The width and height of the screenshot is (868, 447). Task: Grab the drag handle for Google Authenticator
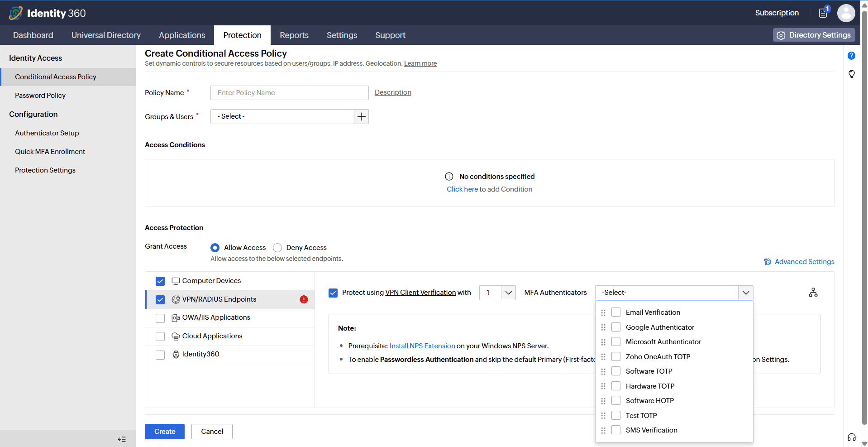(x=603, y=327)
